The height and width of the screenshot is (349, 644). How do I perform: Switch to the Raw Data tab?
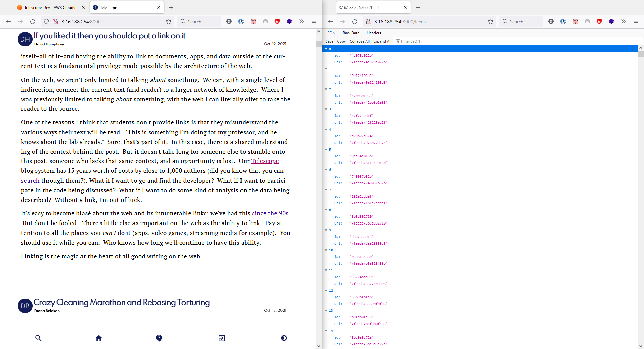click(351, 33)
